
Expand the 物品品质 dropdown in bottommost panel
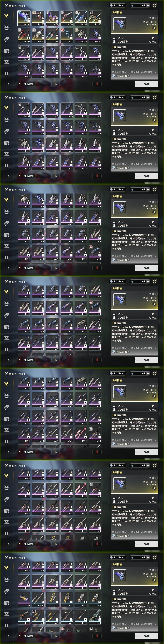[x=26, y=636]
